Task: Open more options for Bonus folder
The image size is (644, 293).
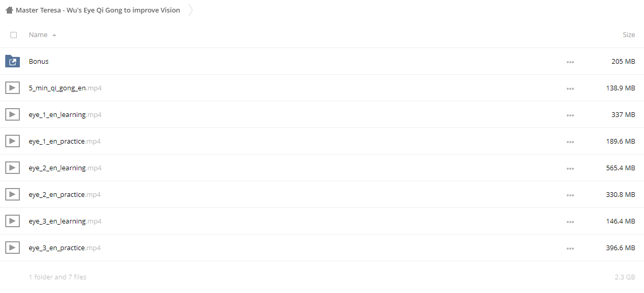Action: (570, 62)
